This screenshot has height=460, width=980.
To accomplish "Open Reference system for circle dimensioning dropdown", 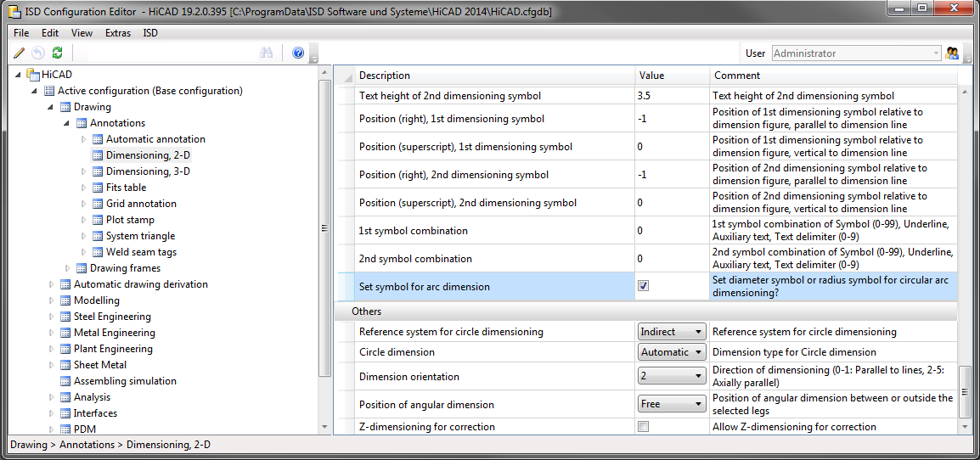I will tap(672, 332).
